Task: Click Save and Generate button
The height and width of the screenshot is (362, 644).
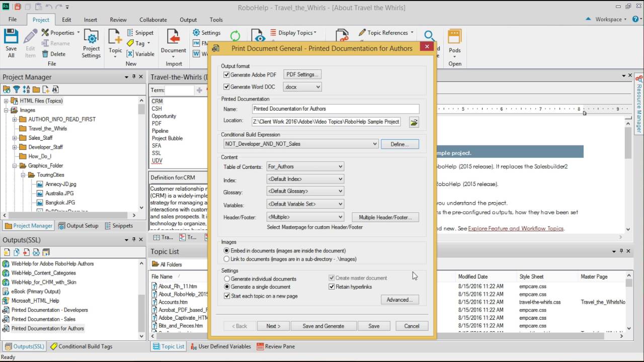Action: click(x=324, y=326)
